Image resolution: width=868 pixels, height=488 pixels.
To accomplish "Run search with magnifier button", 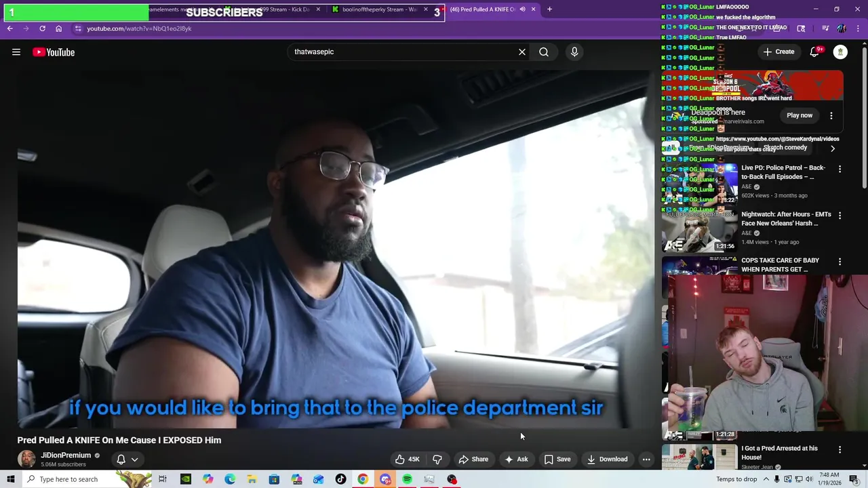I will coord(544,52).
